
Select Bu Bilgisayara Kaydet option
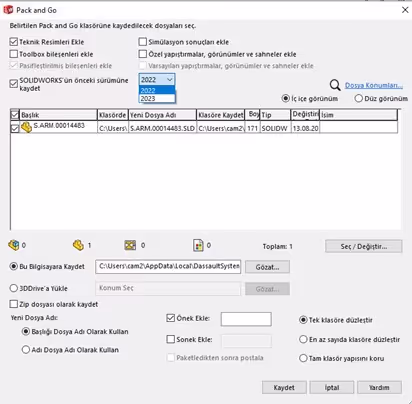click(x=14, y=267)
